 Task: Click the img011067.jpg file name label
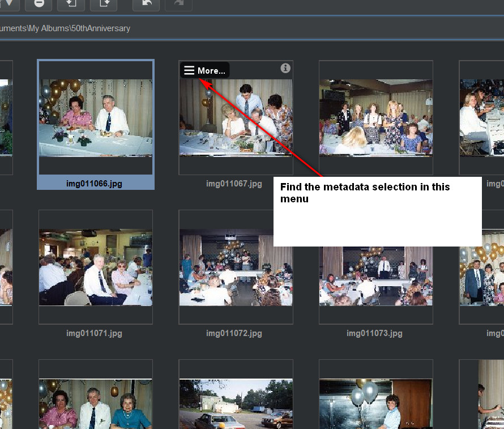pyautogui.click(x=234, y=184)
